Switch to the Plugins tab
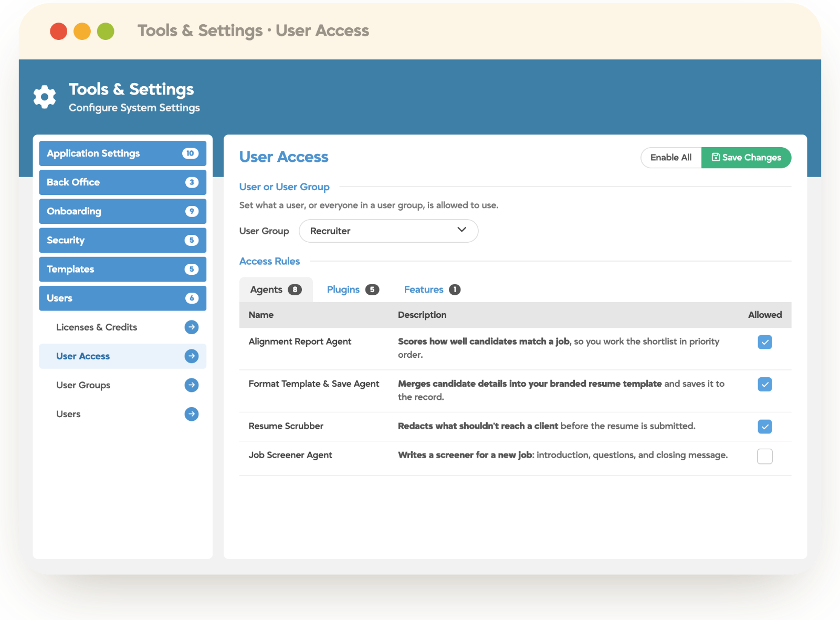Screen dimensions: 840x620 (x=353, y=290)
